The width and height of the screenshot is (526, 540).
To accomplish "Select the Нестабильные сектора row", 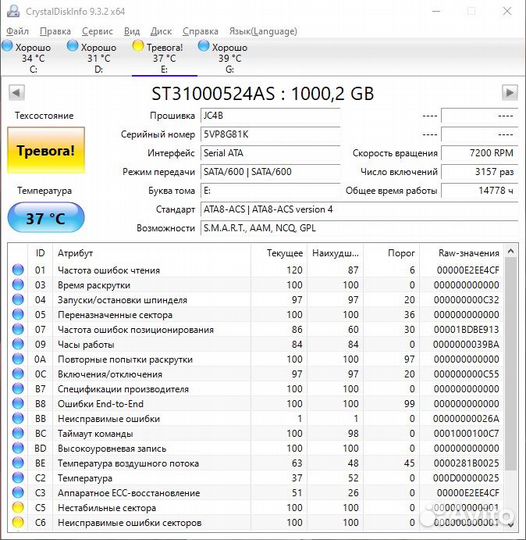I will point(256,507).
